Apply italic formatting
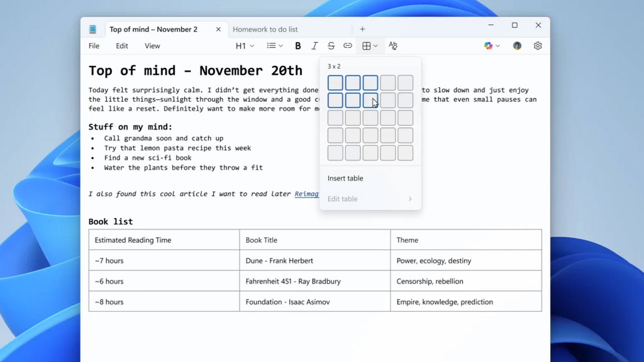 point(314,46)
